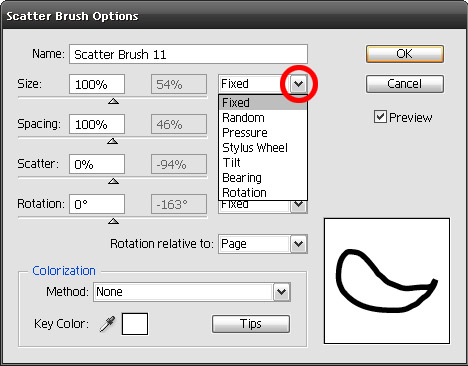Click the Cancel button

pos(405,84)
